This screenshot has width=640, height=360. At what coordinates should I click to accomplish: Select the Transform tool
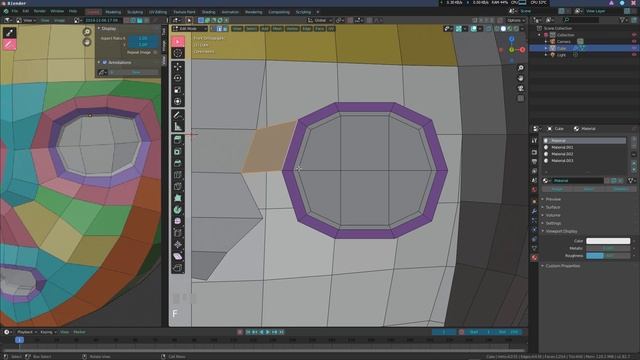point(178,101)
